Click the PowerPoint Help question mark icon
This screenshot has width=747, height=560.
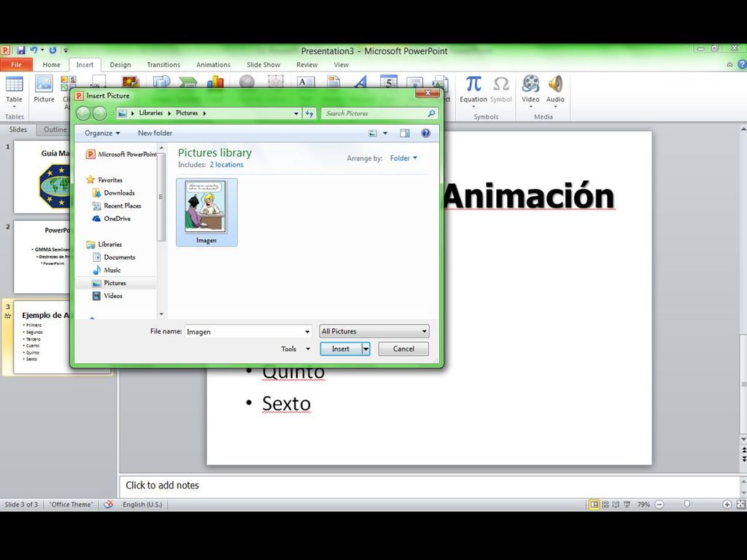click(742, 64)
